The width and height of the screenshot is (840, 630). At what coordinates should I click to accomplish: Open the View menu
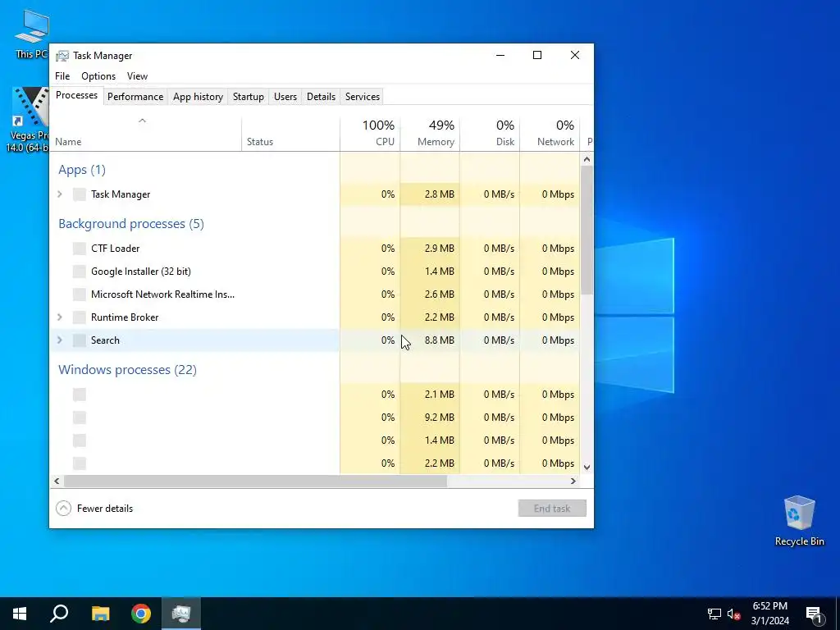pos(137,76)
